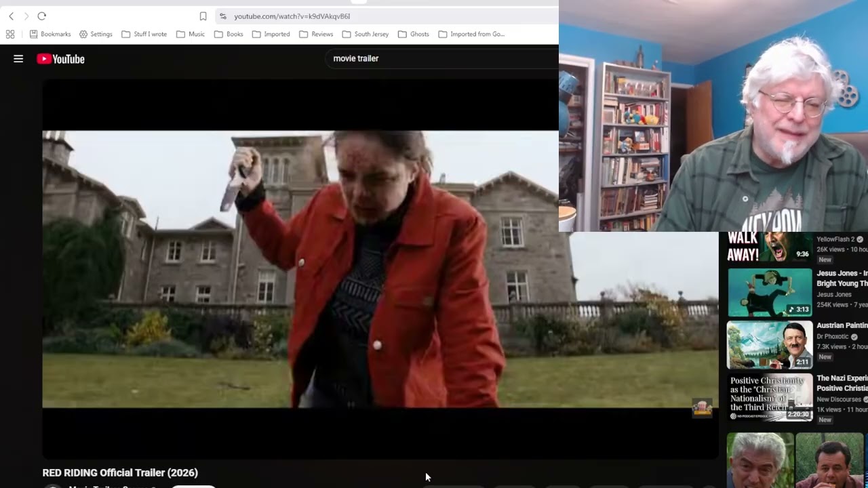Screen dimensions: 868x488
Task: Open 'Jesus Jones - In...' video title
Action: [x=842, y=279]
